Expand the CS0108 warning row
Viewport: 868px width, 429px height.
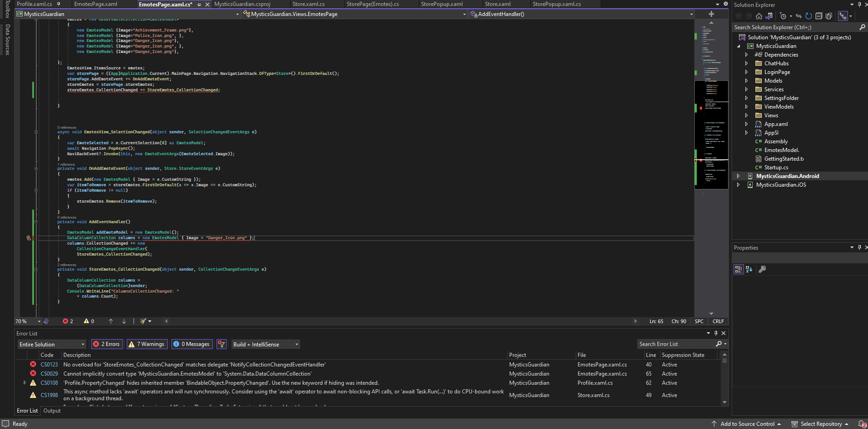25,382
